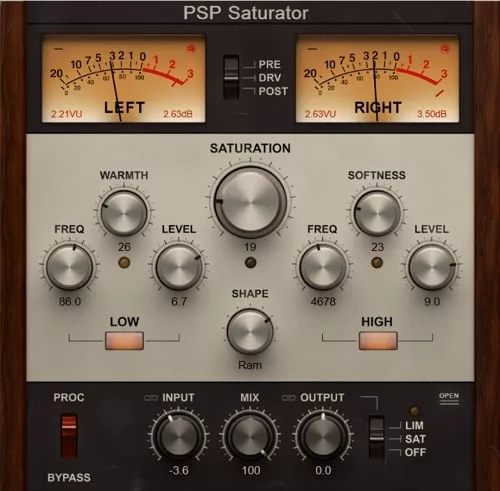Click the high band LEVEL knob

tap(432, 267)
